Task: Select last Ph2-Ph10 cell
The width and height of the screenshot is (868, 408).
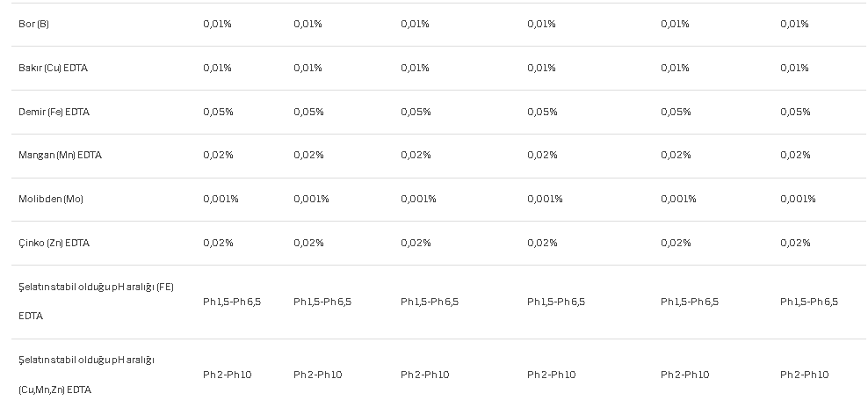Action: click(x=805, y=375)
